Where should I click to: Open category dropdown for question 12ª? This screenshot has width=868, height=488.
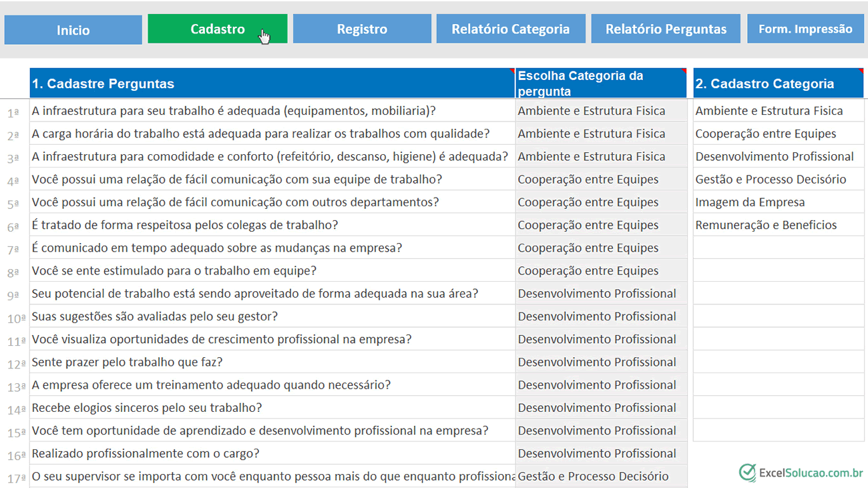tap(601, 362)
